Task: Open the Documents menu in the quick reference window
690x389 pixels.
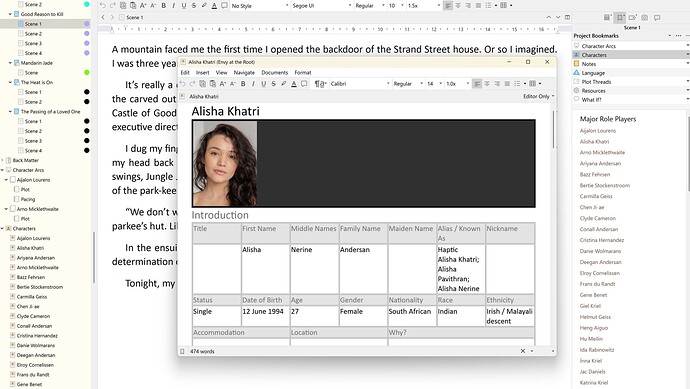Action: point(275,73)
